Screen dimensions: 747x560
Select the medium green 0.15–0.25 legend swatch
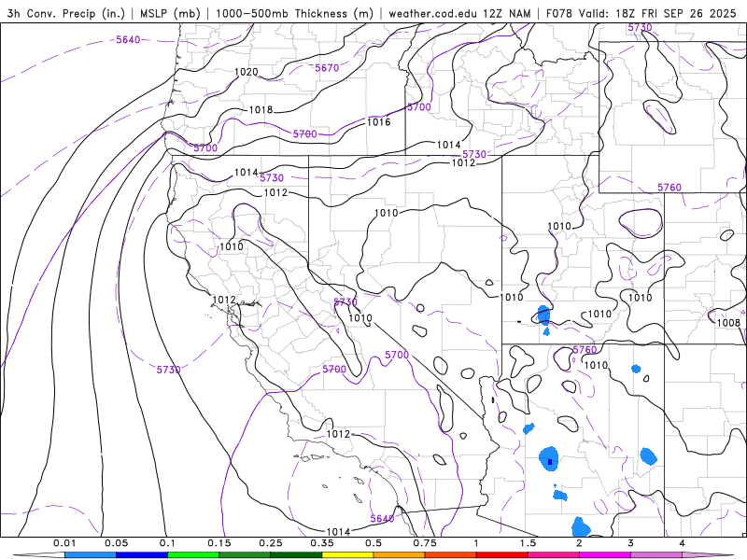coord(245,555)
